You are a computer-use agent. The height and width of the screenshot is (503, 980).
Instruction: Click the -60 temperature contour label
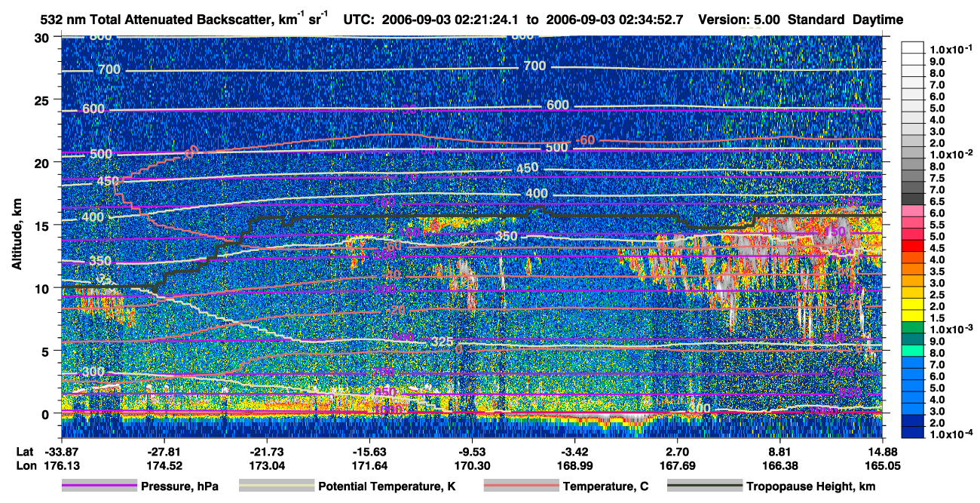tap(585, 141)
